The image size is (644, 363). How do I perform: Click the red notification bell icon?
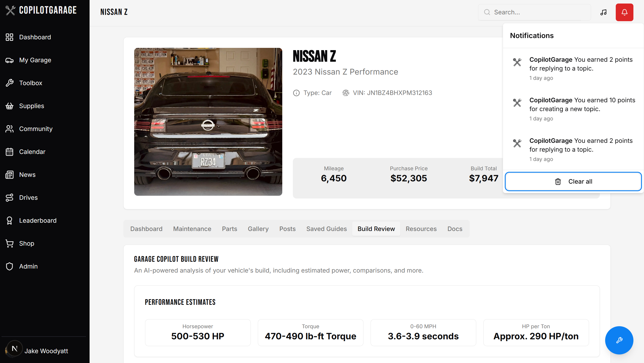624,12
